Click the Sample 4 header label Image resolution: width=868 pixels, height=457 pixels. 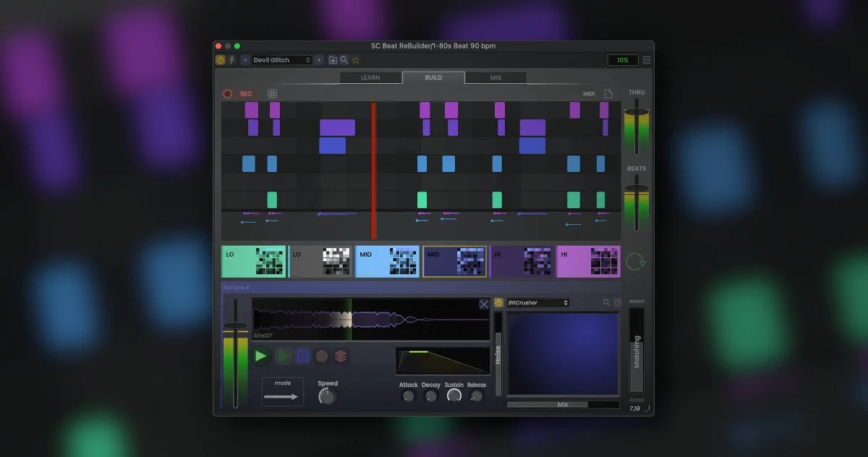235,287
